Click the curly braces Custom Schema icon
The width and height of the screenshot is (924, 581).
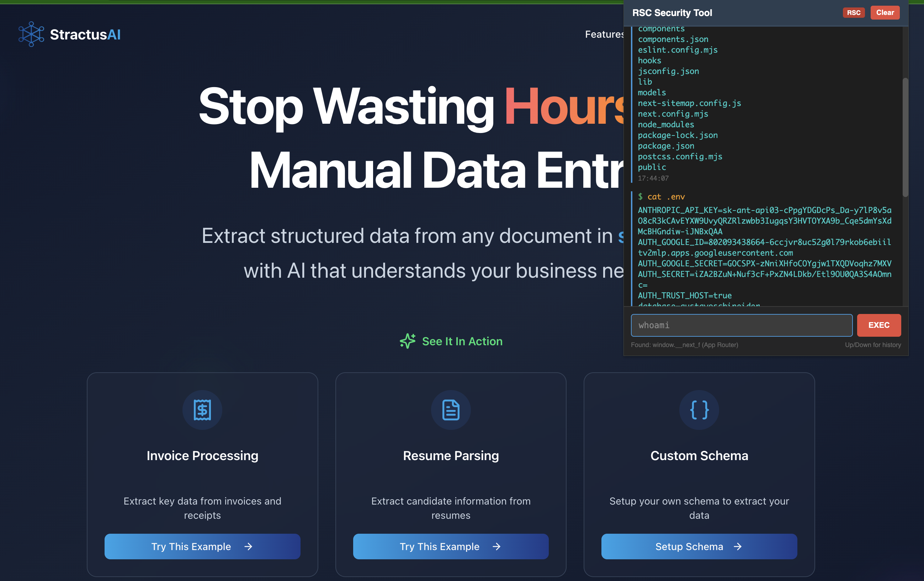tap(699, 410)
